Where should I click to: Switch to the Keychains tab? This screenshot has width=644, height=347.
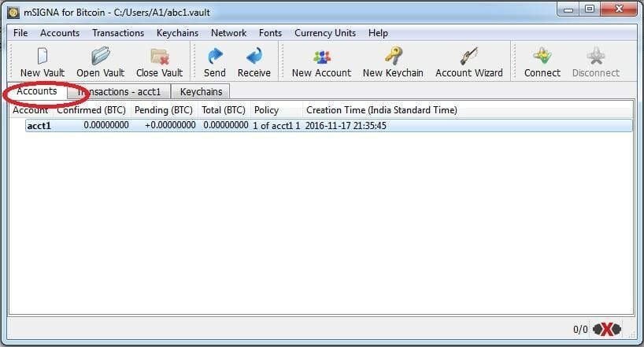point(201,91)
